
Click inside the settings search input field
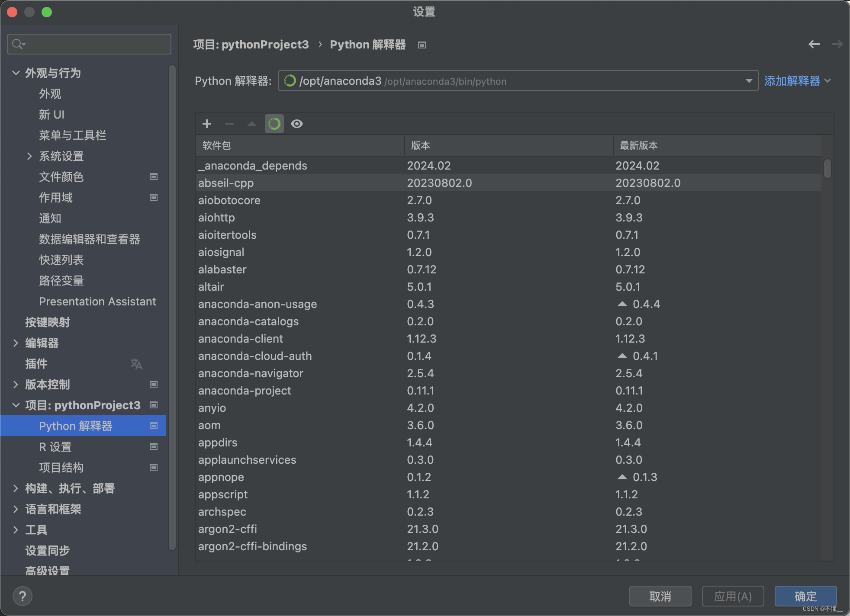(87, 44)
